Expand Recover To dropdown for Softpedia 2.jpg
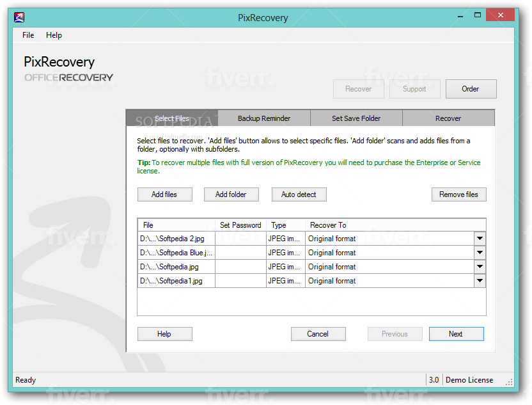Screen dimensions: 532x405 pyautogui.click(x=480, y=239)
